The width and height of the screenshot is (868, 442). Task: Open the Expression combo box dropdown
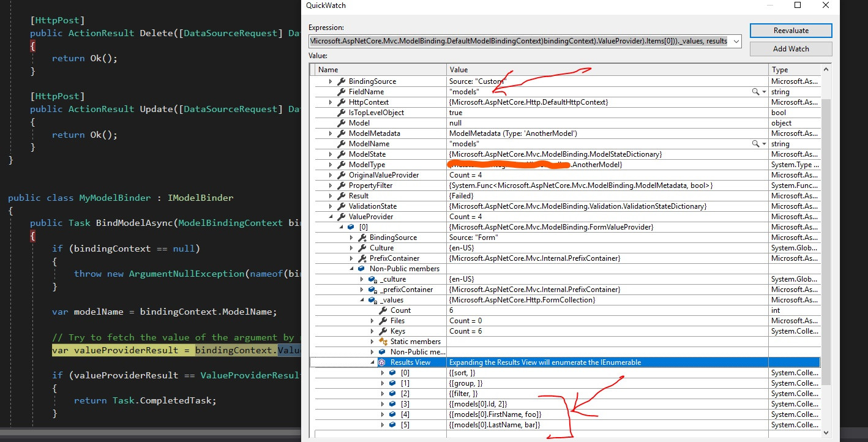(736, 41)
